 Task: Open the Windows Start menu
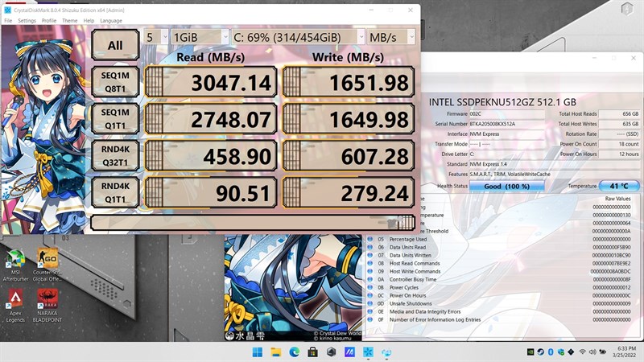coord(258,352)
